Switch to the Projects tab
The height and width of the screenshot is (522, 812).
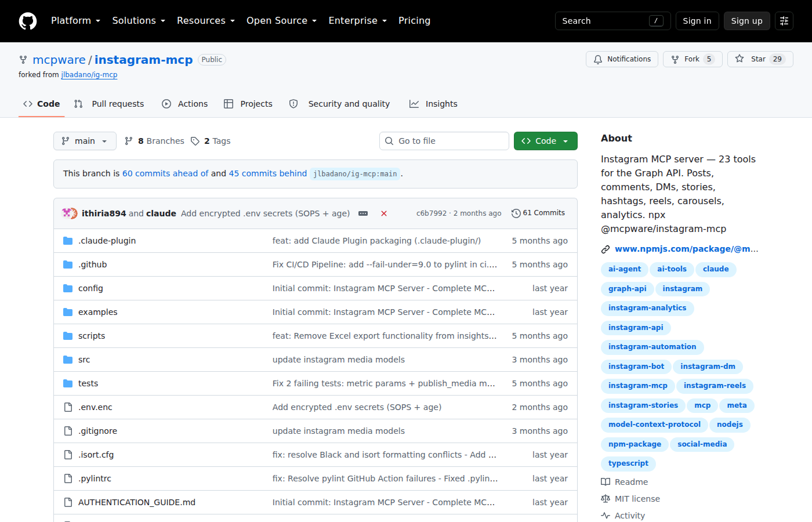click(248, 104)
